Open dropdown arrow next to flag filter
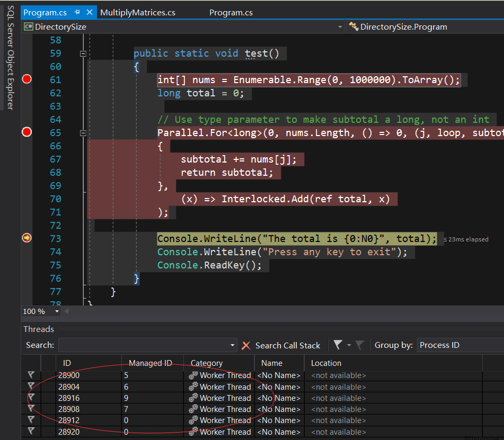Screen dimensions: 504x440 (349, 345)
